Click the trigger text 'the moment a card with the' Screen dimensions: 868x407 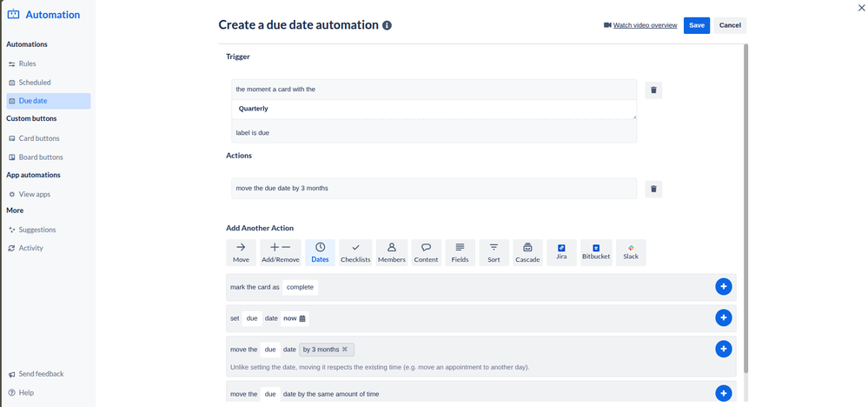tap(275, 90)
